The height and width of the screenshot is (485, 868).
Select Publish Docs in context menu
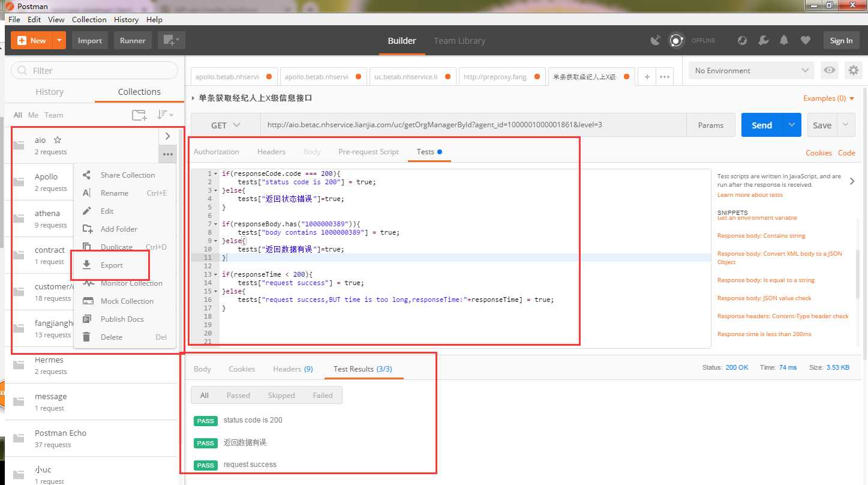(122, 319)
